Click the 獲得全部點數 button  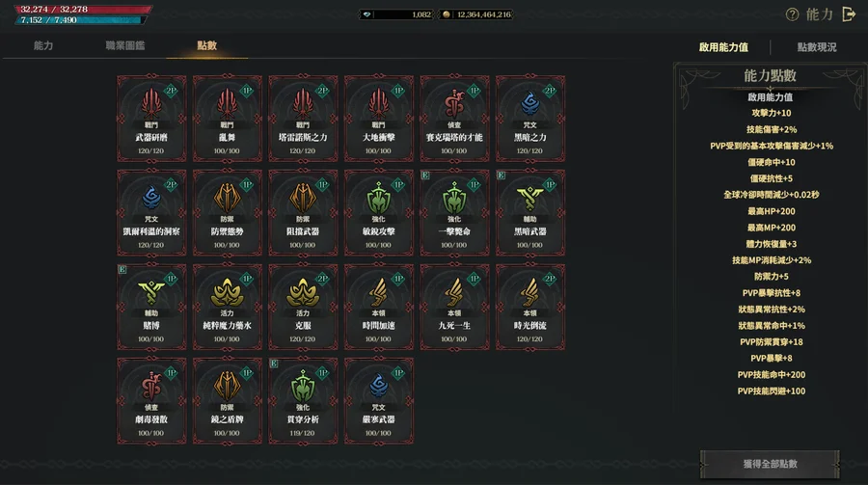tap(770, 464)
